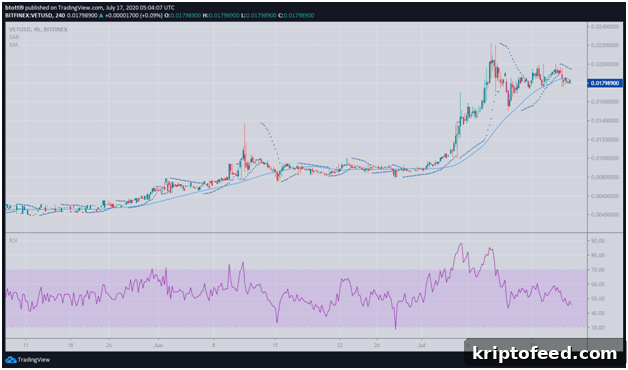The height and width of the screenshot is (370, 628).
Task: Click the 8 date label on time axis
Action: tap(214, 345)
